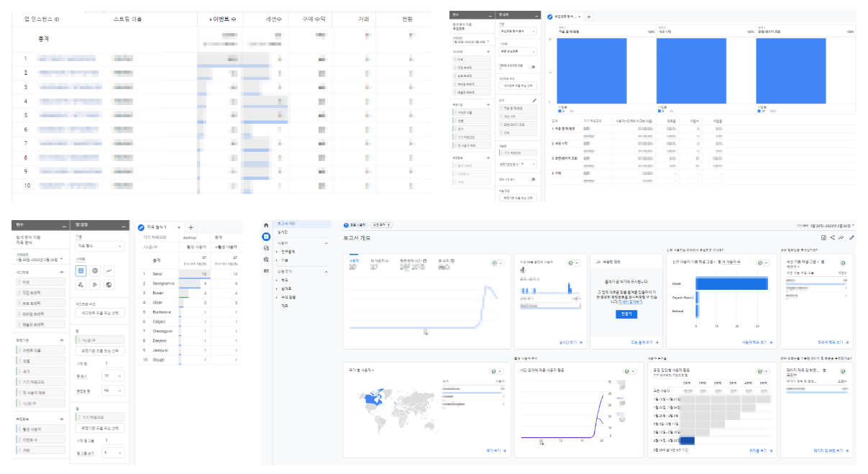Collapse the 수명 주기 section in reports sidebar
This screenshot has width=868, height=474.
click(326, 272)
